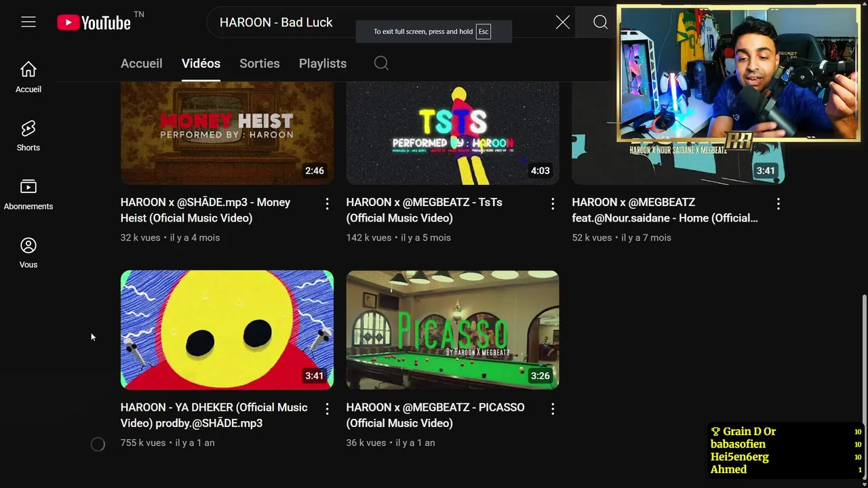Click the 2:46 duration badge

click(315, 171)
